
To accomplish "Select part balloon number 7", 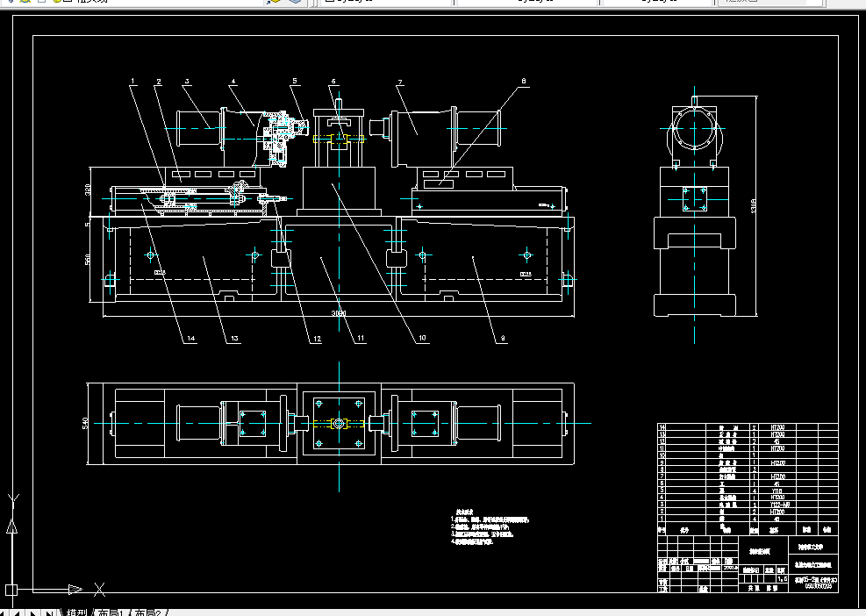I will (400, 82).
